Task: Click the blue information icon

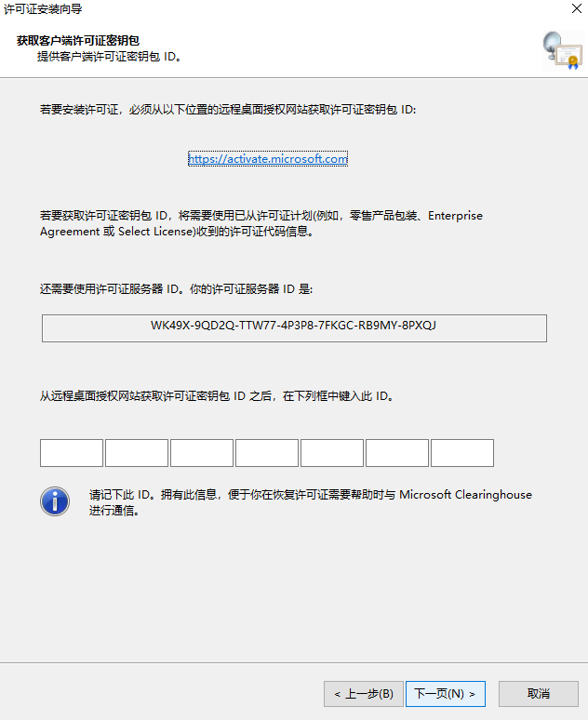Action: pos(55,501)
